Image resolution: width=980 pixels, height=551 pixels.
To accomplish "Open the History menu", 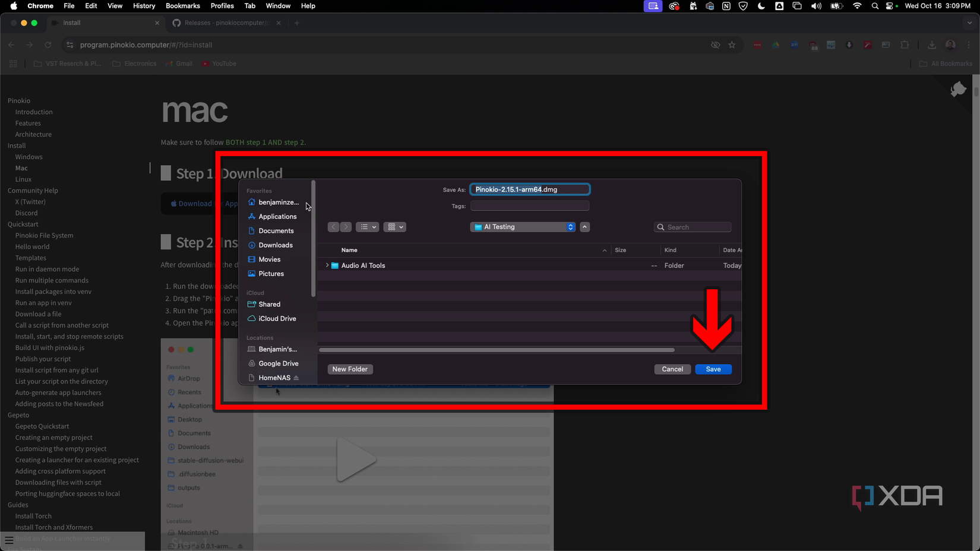I will tap(144, 6).
